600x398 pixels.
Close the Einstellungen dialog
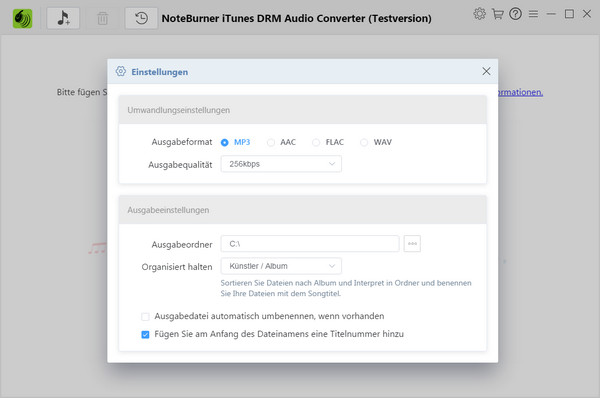(x=486, y=71)
